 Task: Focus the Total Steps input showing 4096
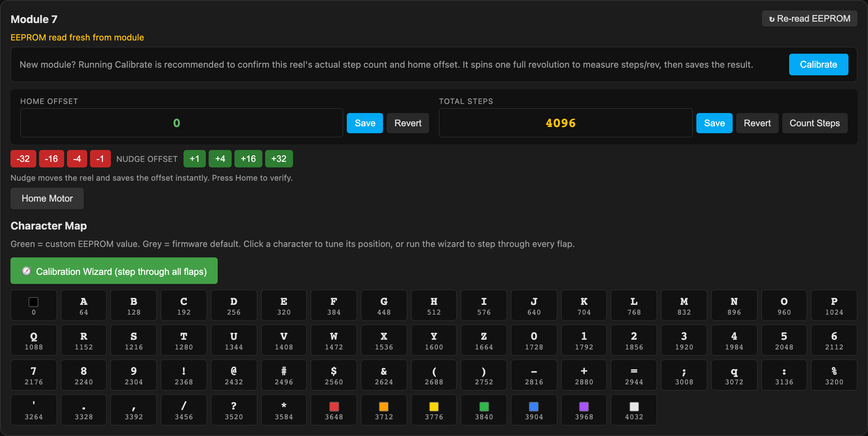pos(566,123)
